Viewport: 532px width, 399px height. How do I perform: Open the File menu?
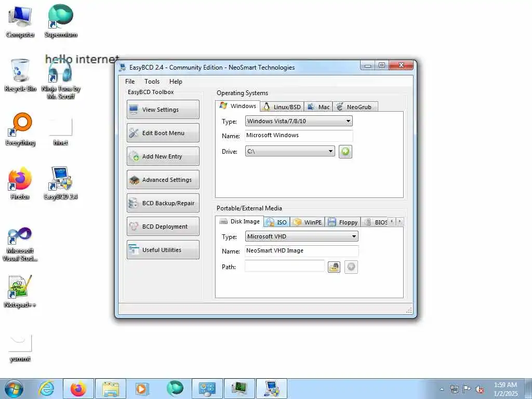click(x=130, y=82)
